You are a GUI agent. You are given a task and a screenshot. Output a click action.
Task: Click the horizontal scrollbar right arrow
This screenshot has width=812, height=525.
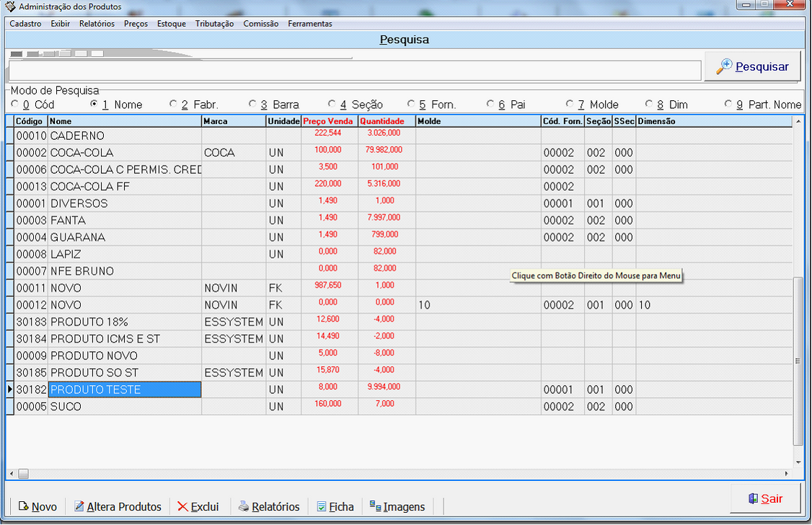[786, 474]
